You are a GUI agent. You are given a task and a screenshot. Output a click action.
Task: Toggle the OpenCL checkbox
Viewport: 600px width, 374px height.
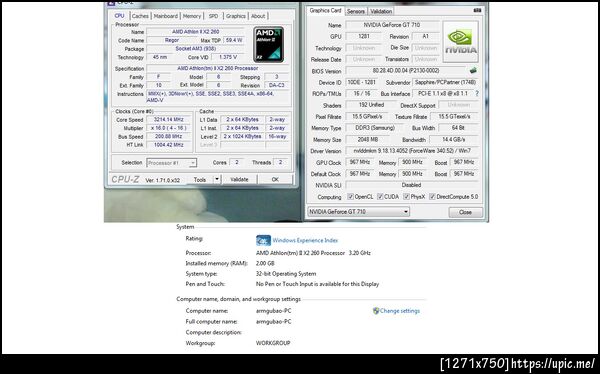pos(350,197)
